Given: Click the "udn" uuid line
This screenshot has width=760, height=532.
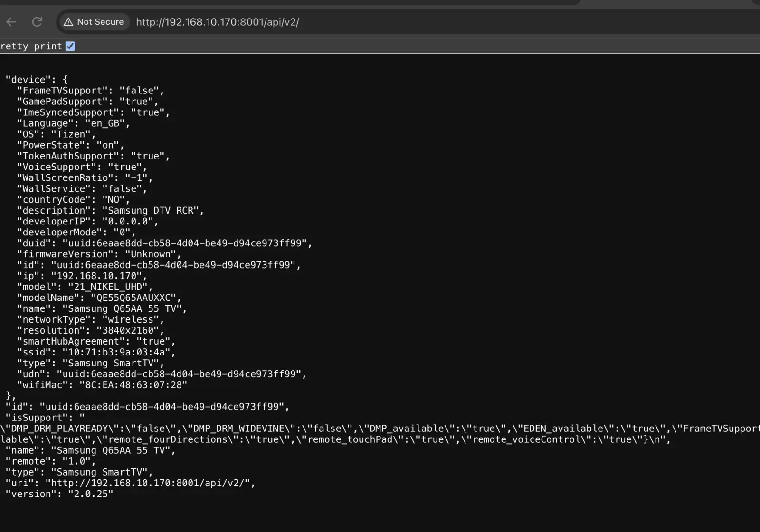Looking at the screenshot, I should click(162, 374).
